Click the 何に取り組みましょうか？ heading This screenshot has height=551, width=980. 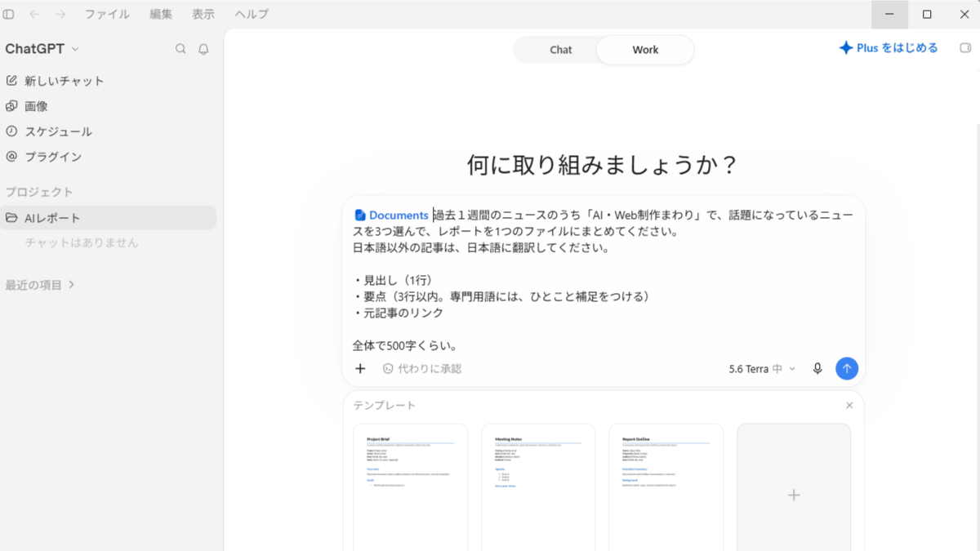pos(603,165)
